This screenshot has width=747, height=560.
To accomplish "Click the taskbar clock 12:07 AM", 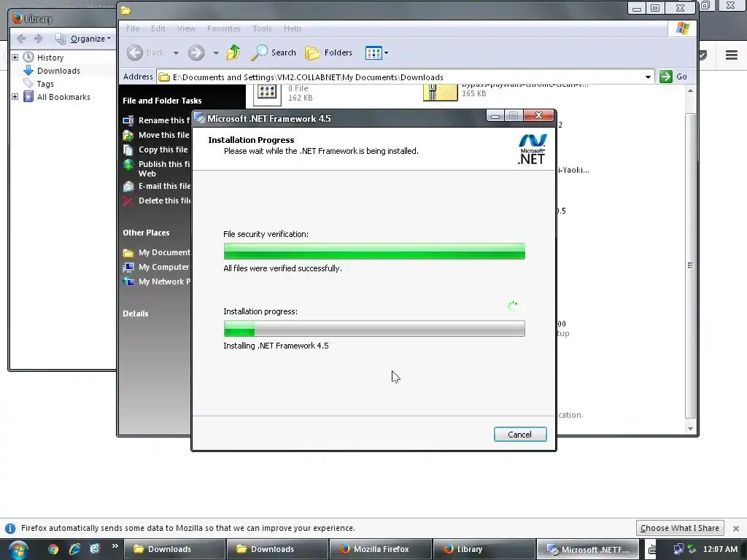I will tap(720, 549).
